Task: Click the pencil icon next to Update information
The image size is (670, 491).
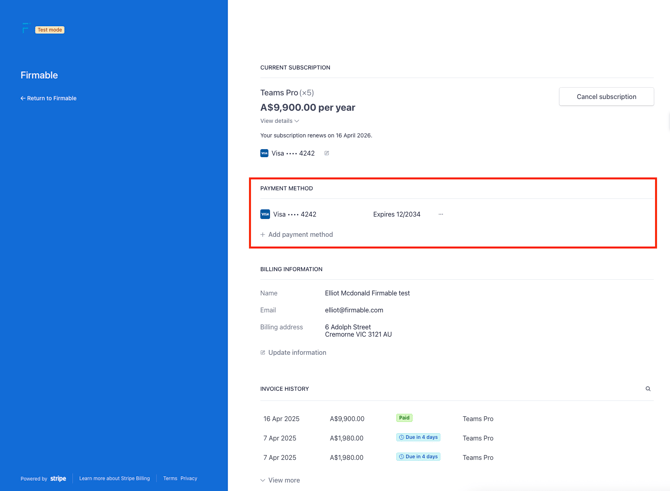Action: tap(263, 353)
